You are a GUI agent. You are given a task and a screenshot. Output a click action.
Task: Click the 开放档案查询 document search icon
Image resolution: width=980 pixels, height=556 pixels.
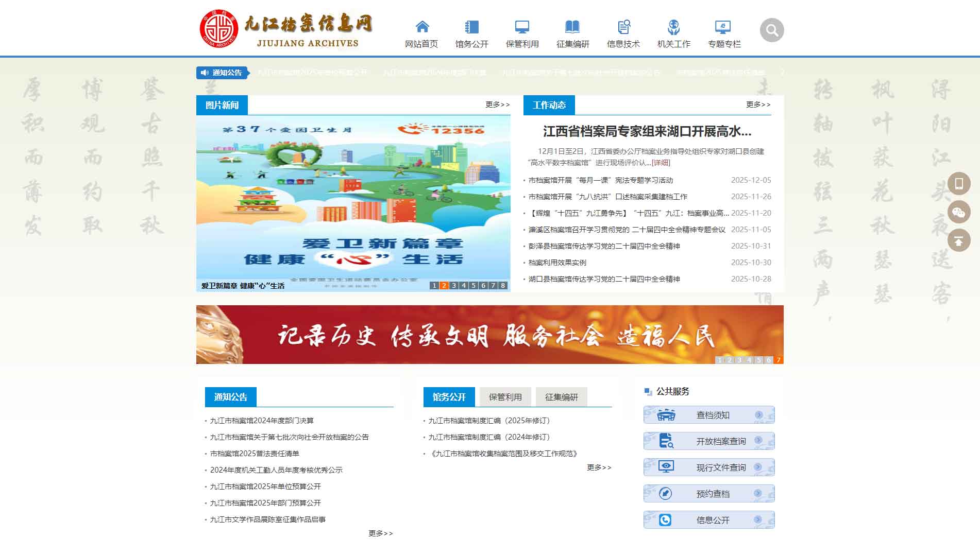click(666, 441)
